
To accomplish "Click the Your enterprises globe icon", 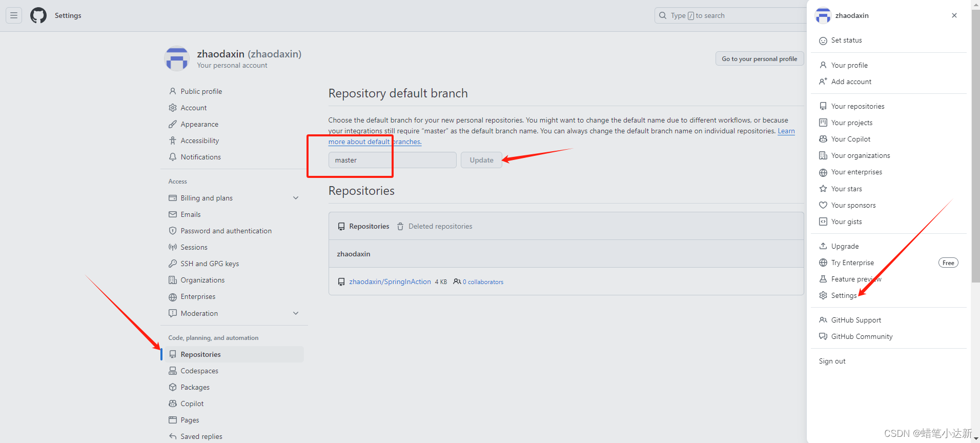I will (823, 172).
